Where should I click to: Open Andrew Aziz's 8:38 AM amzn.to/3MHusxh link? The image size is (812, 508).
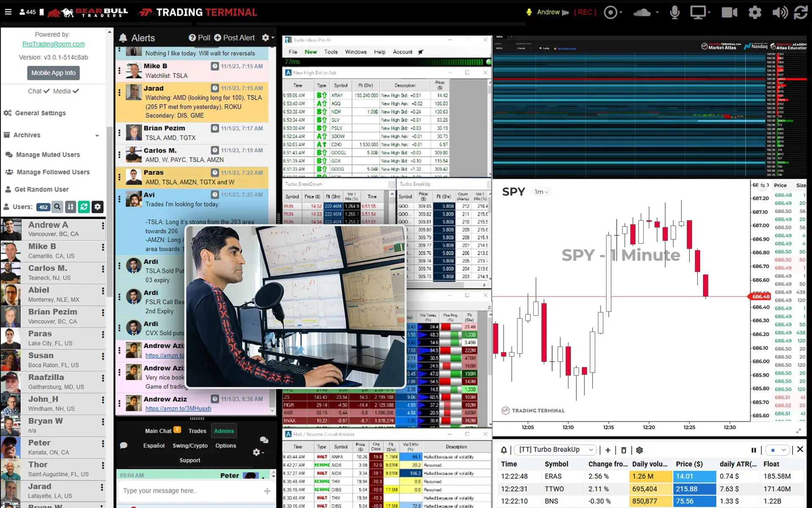click(178, 409)
